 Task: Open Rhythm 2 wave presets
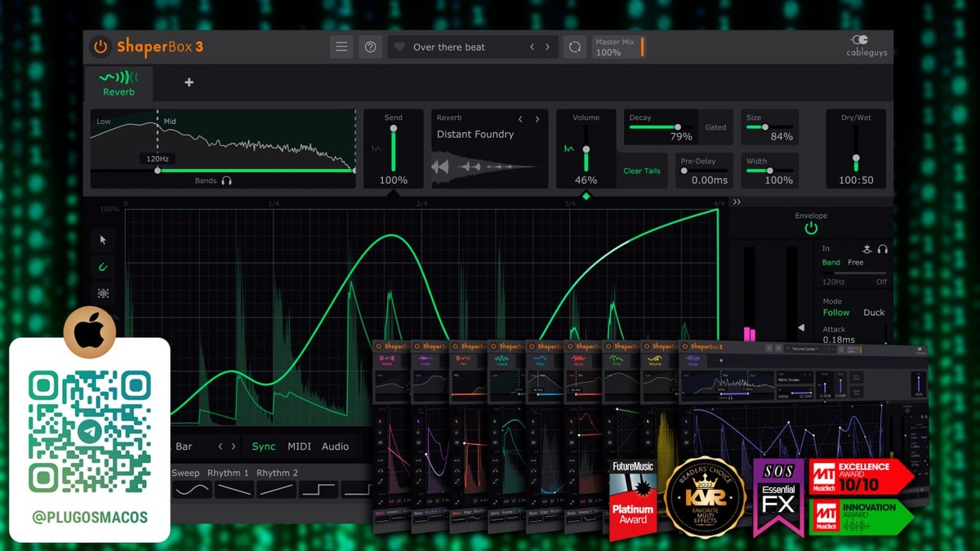[277, 473]
